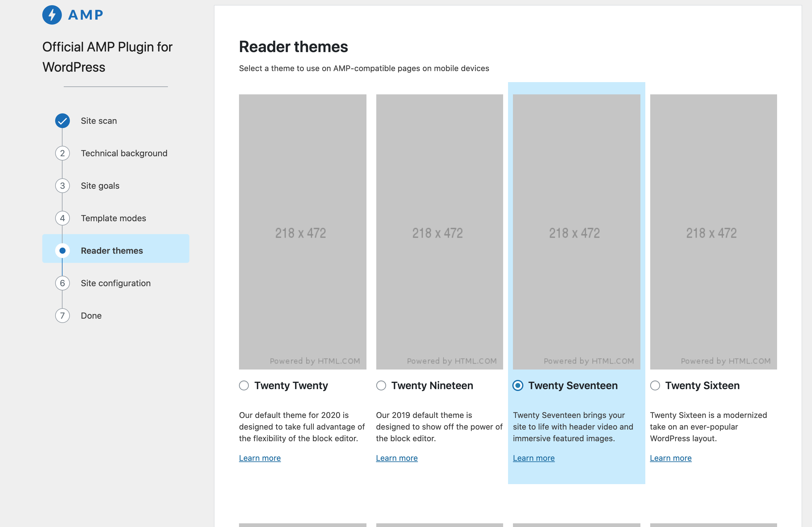Open Learn more for Twenty Twenty

tap(260, 458)
